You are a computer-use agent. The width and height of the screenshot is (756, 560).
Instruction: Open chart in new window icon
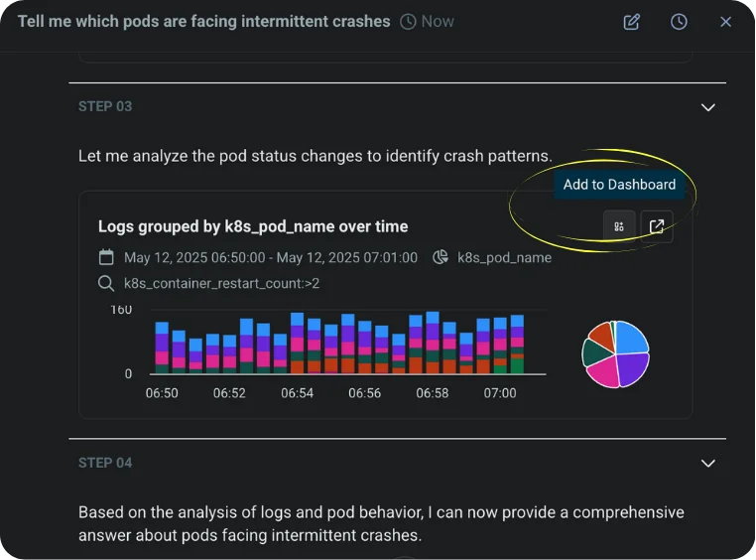pos(657,226)
